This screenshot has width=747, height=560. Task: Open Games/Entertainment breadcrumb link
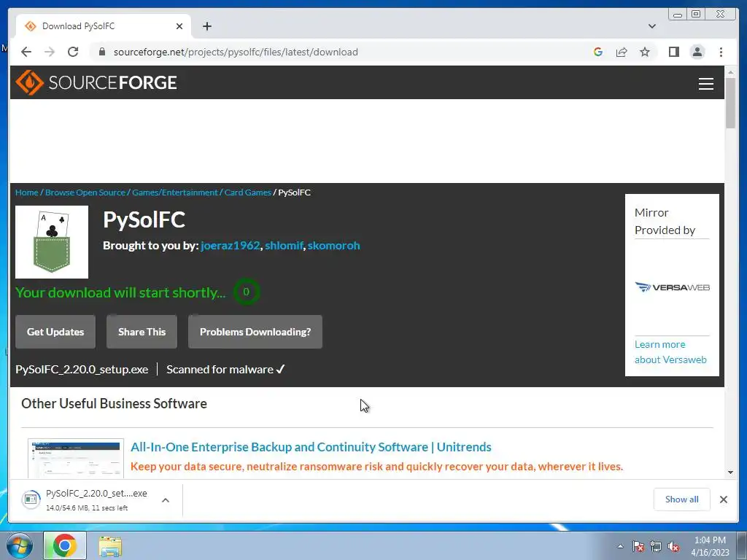pyautogui.click(x=175, y=192)
